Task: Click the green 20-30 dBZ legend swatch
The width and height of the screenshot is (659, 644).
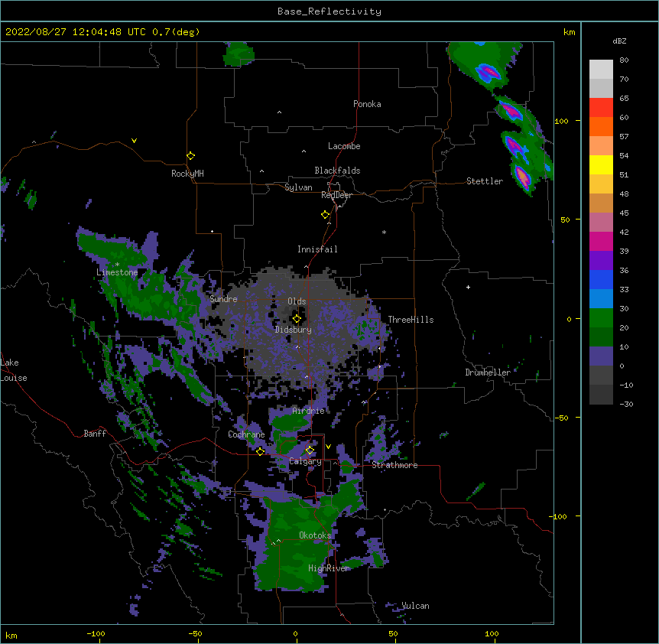Action: 601,318
